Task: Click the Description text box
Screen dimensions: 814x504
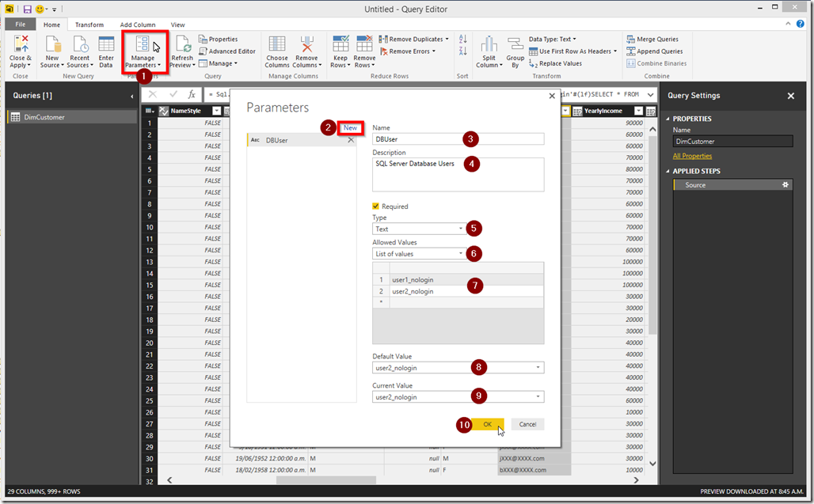Action: click(x=458, y=175)
